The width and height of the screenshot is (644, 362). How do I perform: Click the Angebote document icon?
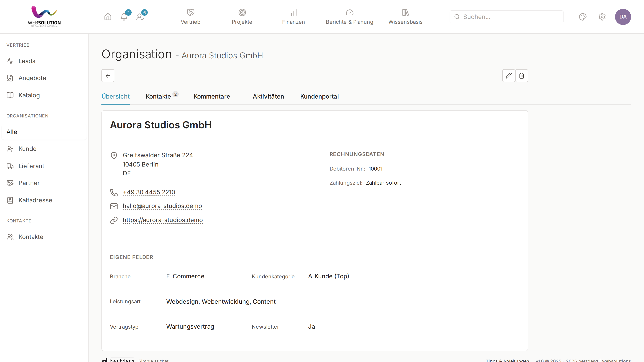[x=10, y=78]
